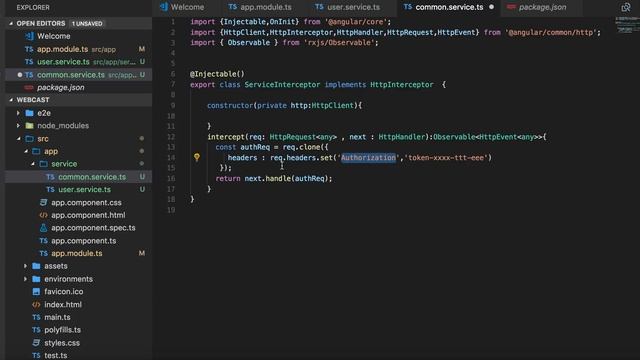Open changes icon in editor top-right

tap(625, 7)
